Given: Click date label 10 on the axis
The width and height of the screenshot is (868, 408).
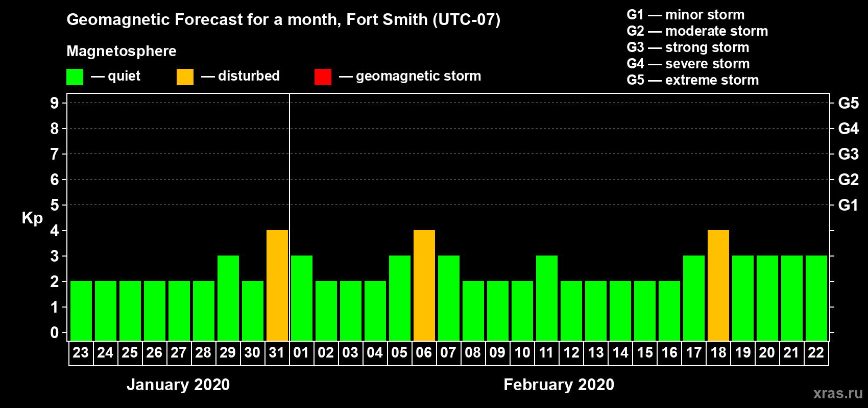Looking at the screenshot, I should click(x=522, y=353).
